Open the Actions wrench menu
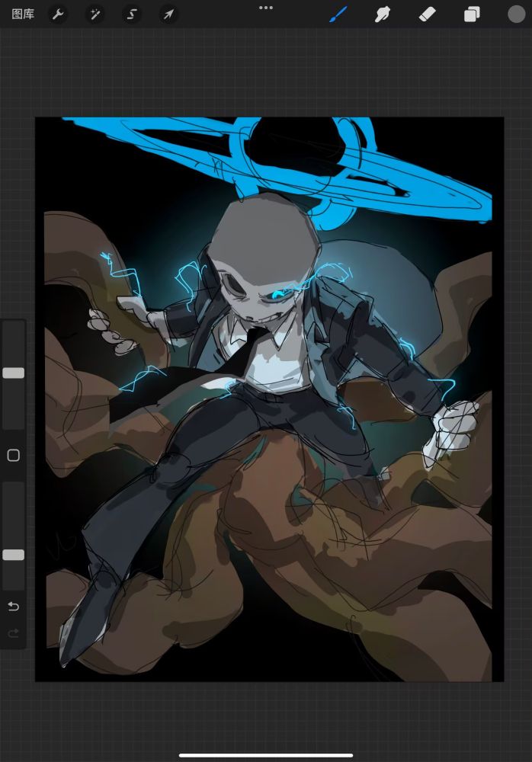 58,14
